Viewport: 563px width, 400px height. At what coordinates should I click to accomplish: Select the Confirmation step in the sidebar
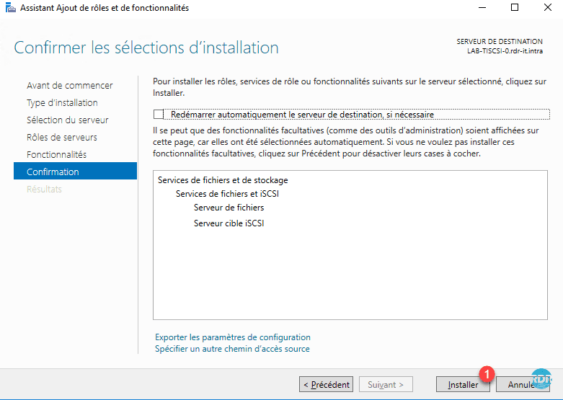tap(75, 171)
